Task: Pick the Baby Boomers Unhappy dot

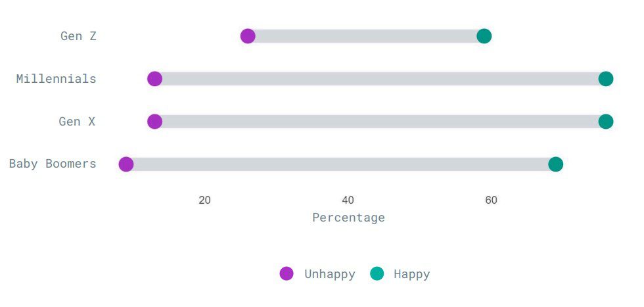Action: point(126,164)
